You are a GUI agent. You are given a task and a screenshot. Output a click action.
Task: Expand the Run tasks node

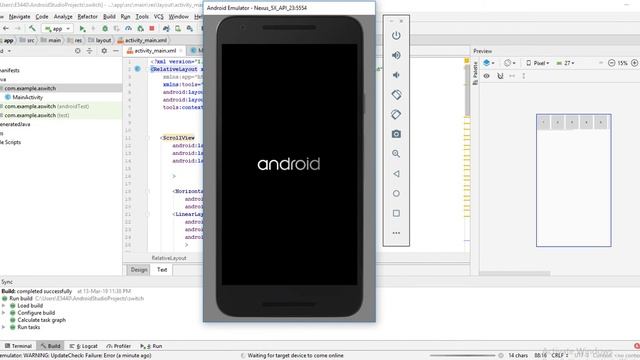click(4, 327)
